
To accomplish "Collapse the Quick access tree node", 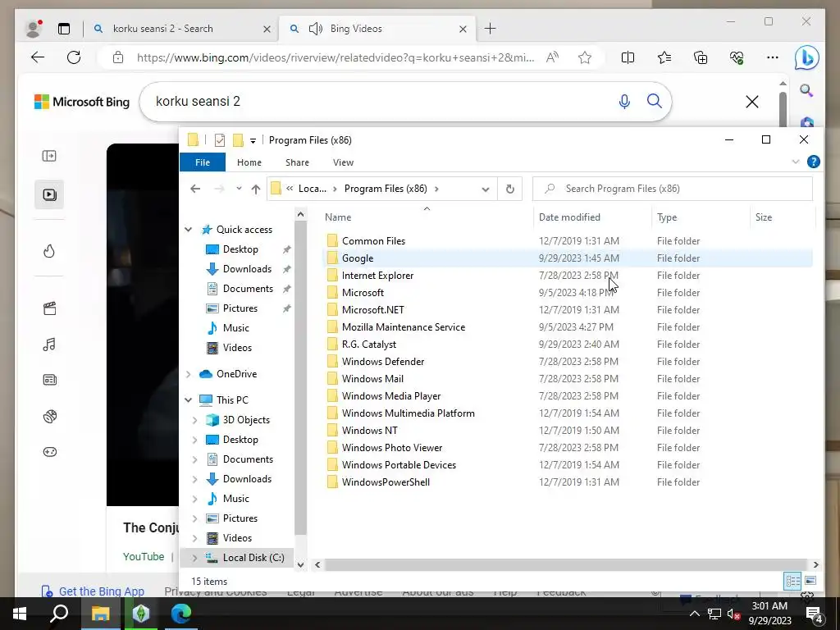I will 188,230.
